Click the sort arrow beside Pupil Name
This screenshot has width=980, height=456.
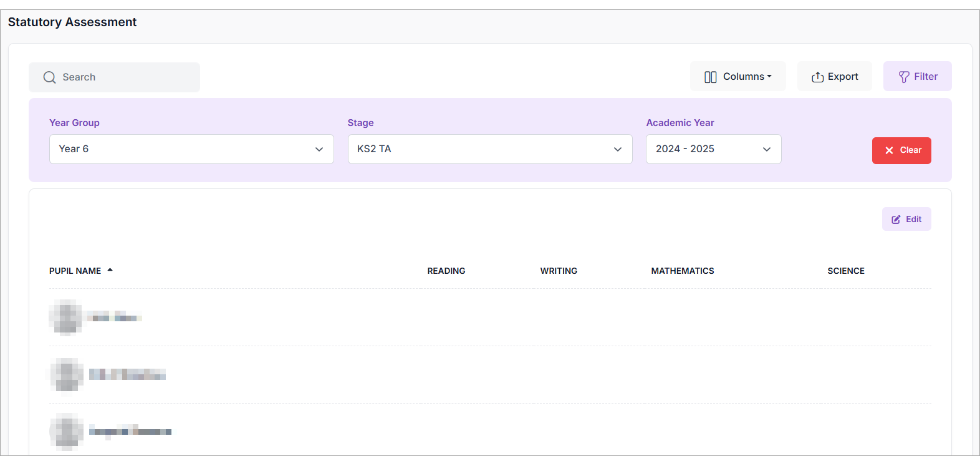[110, 270]
